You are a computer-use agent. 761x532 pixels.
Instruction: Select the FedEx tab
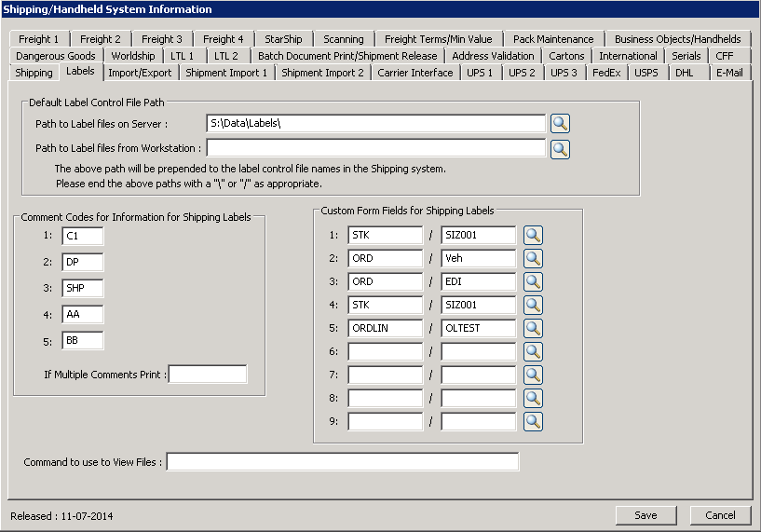pos(606,73)
